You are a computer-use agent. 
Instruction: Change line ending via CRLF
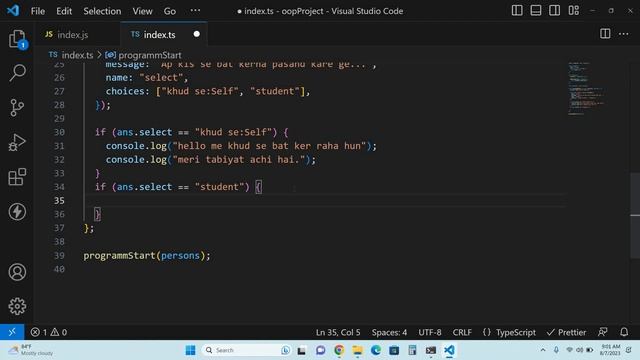point(462,332)
